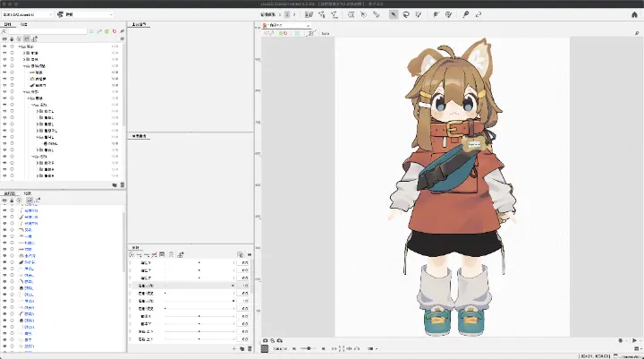Select the tool details panel tab

pyautogui.click(x=139, y=24)
